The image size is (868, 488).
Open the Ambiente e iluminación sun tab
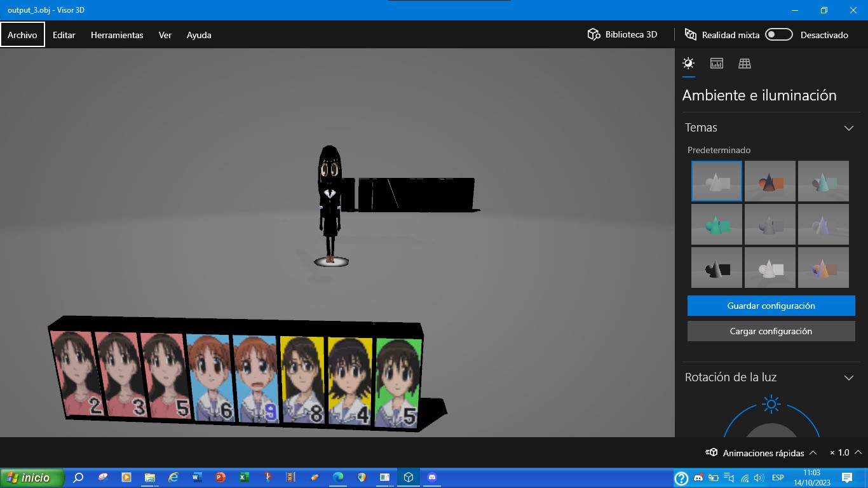(688, 63)
